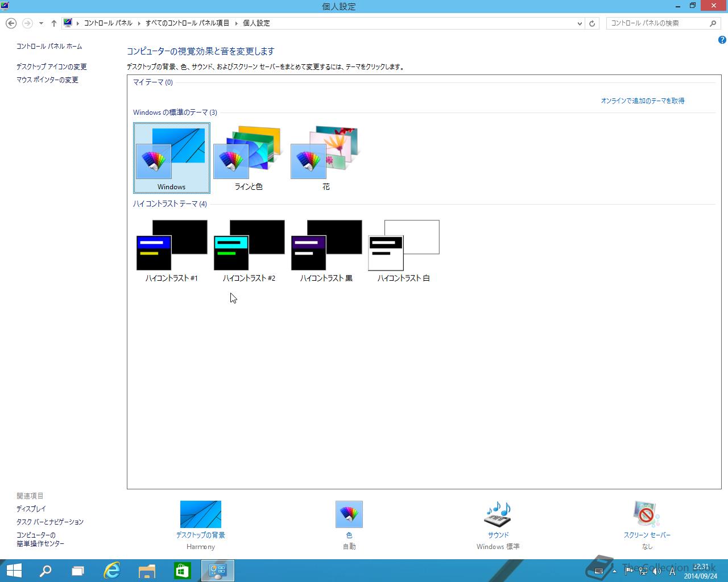Select the Windows default theme
Screen dimensions: 728x582
[x=171, y=158]
